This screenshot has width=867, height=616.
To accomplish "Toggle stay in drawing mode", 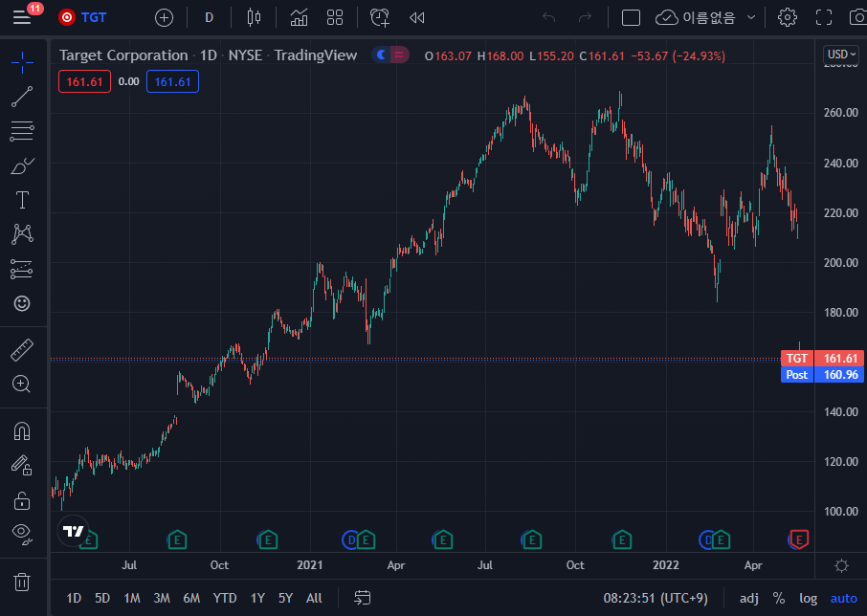I will click(22, 466).
